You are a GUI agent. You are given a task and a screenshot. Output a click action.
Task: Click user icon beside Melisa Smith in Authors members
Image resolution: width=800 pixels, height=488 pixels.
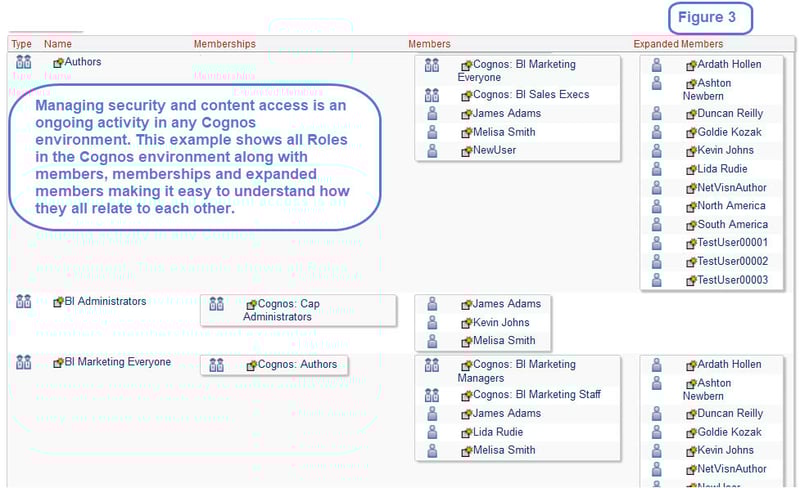tap(432, 132)
